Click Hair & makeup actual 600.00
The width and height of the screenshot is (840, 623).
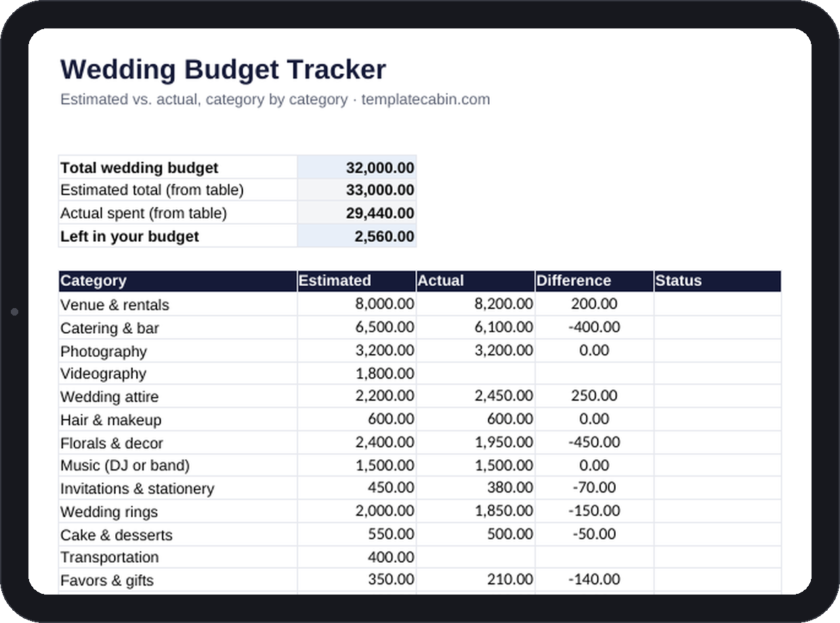coord(476,419)
